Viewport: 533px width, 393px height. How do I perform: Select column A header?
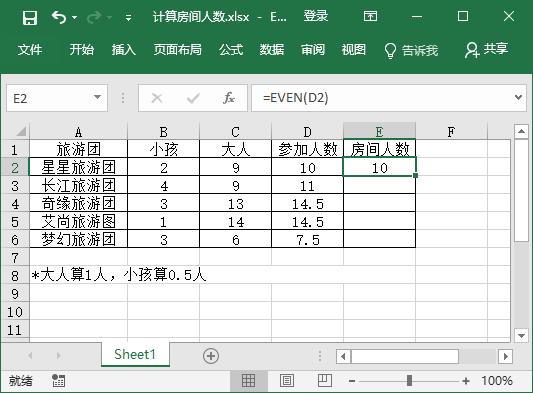(x=79, y=132)
